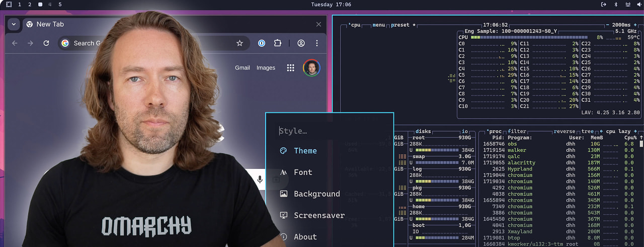Open the Extensions puzzle icon

(278, 43)
